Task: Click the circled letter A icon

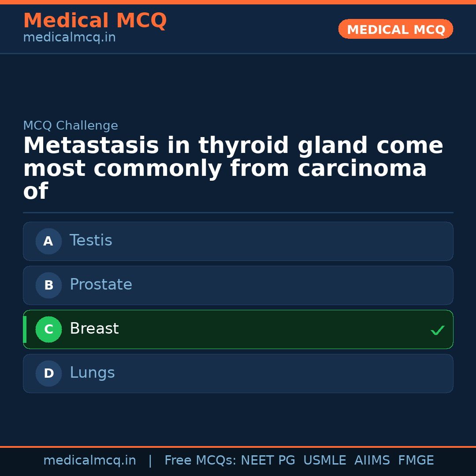Action: point(48,241)
